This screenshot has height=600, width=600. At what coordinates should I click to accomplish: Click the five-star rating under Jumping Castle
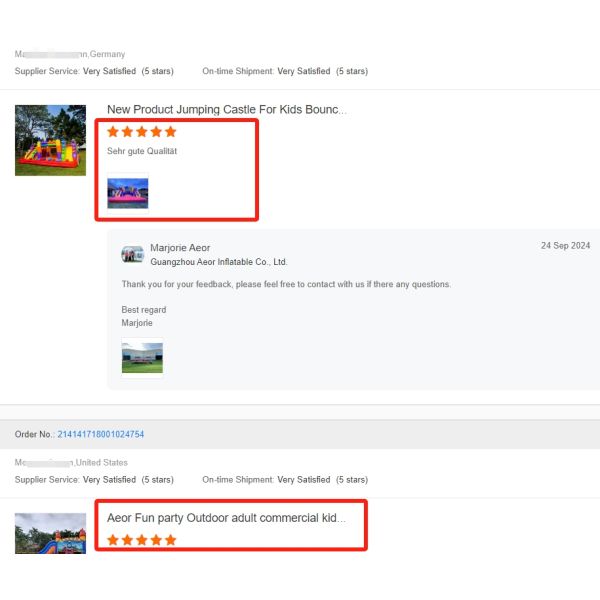[142, 132]
